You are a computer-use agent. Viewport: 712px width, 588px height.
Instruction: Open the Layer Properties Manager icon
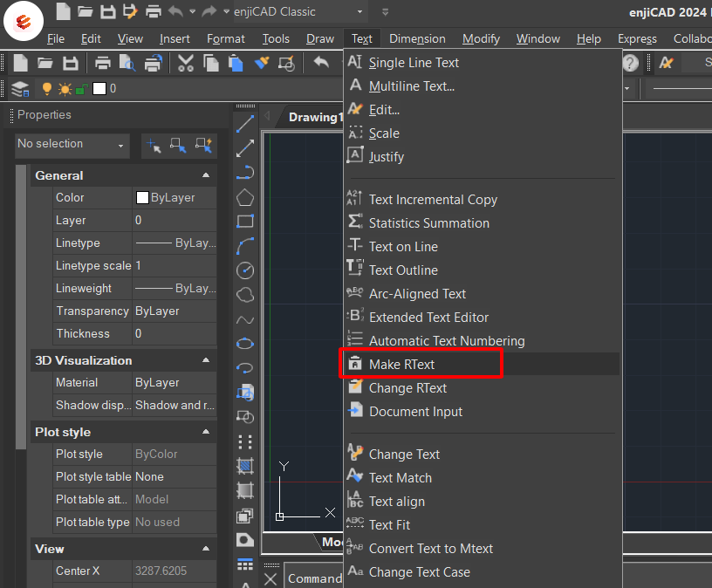click(x=20, y=89)
